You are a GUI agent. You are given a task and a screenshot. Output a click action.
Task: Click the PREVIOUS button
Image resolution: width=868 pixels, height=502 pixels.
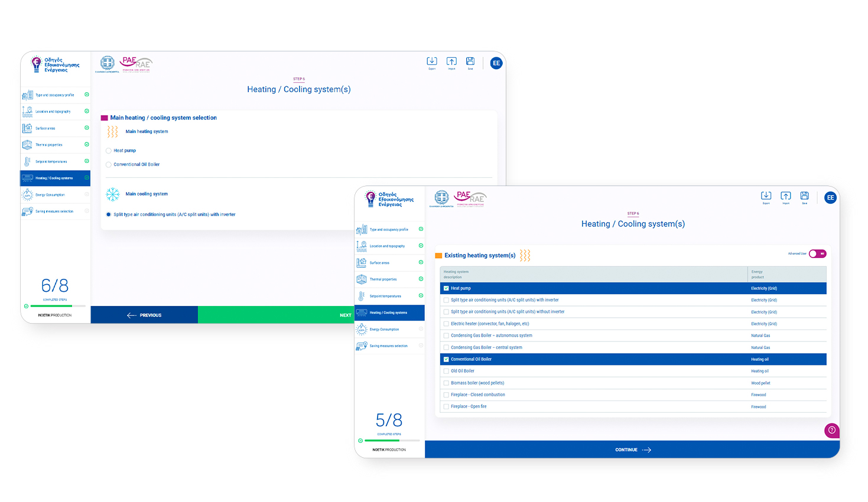click(x=144, y=315)
